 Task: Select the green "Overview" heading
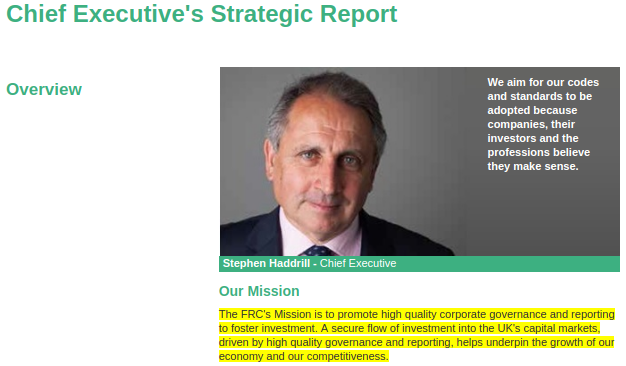click(44, 89)
